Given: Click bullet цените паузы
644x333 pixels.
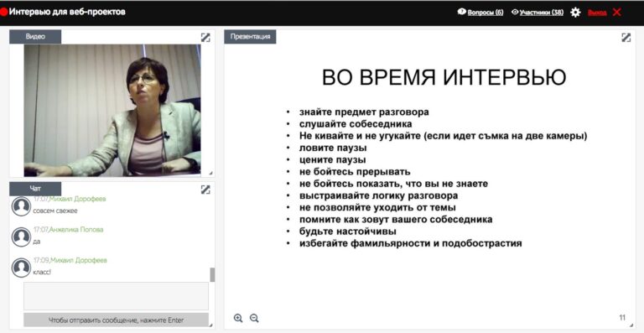Looking at the screenshot, I should coord(333,159).
